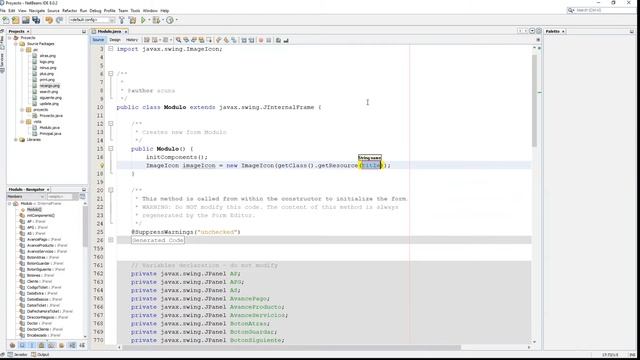Toggle Show Fields filter in Navigator
This screenshot has height=360, width=640.
22,345
